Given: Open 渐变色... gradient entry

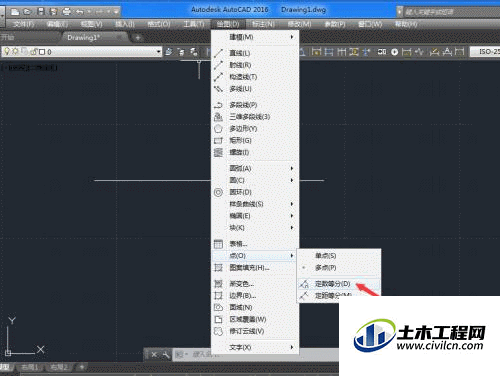Looking at the screenshot, I should click(255, 284).
